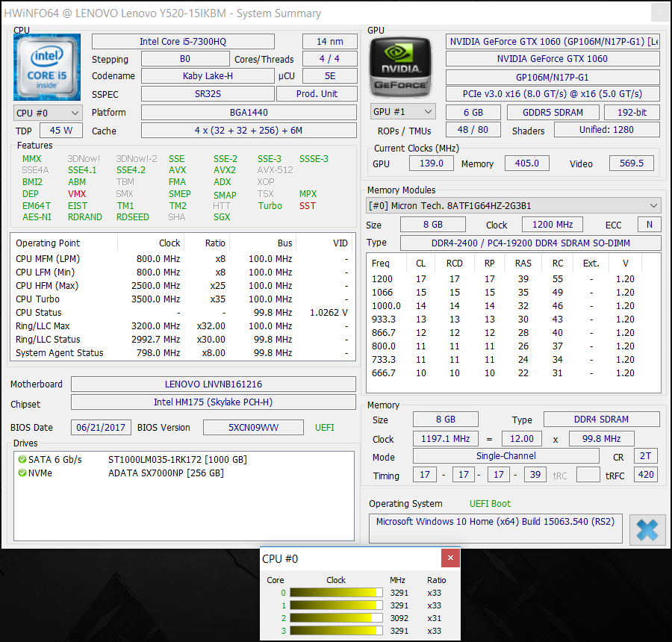Click the UEFI Boot label

pyautogui.click(x=490, y=504)
